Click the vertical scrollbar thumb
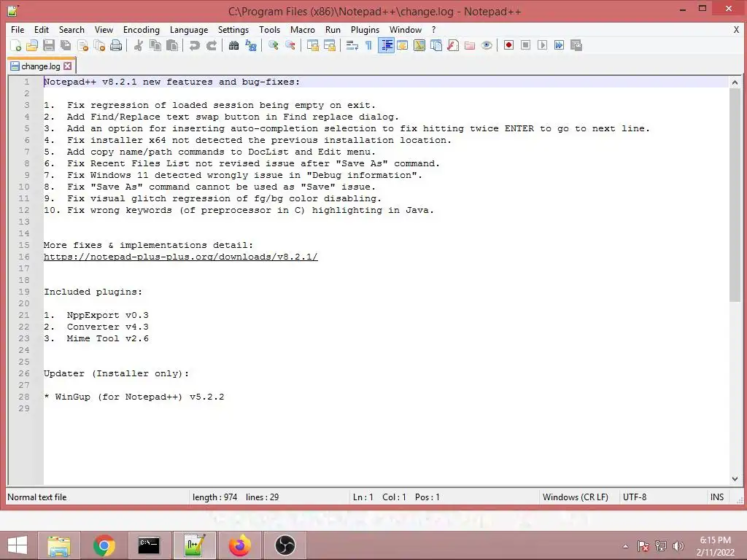 735,195
